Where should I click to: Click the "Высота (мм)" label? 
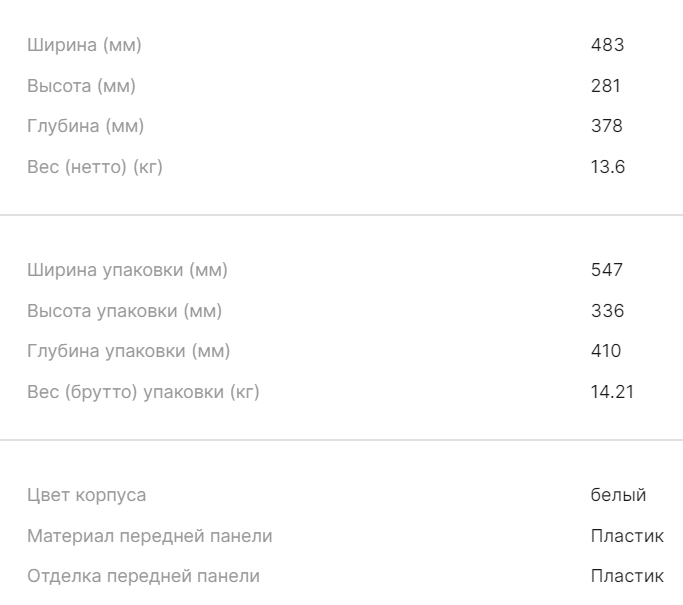click(x=81, y=86)
